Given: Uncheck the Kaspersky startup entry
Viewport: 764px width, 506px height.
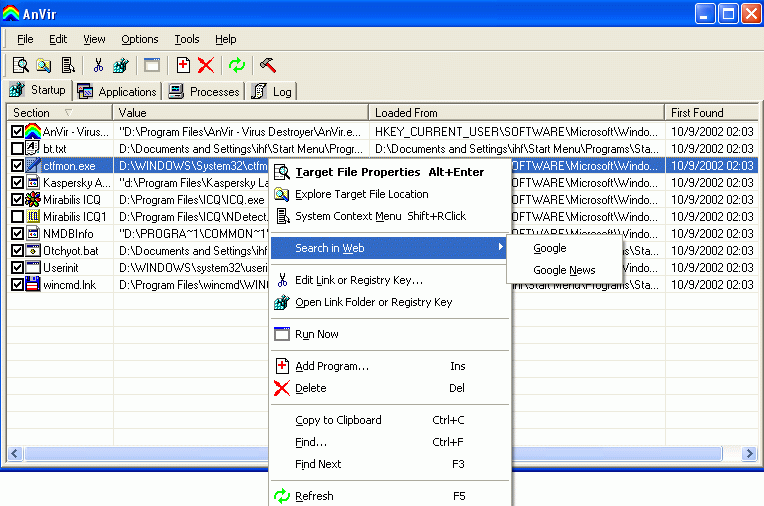Looking at the screenshot, I should [17, 182].
